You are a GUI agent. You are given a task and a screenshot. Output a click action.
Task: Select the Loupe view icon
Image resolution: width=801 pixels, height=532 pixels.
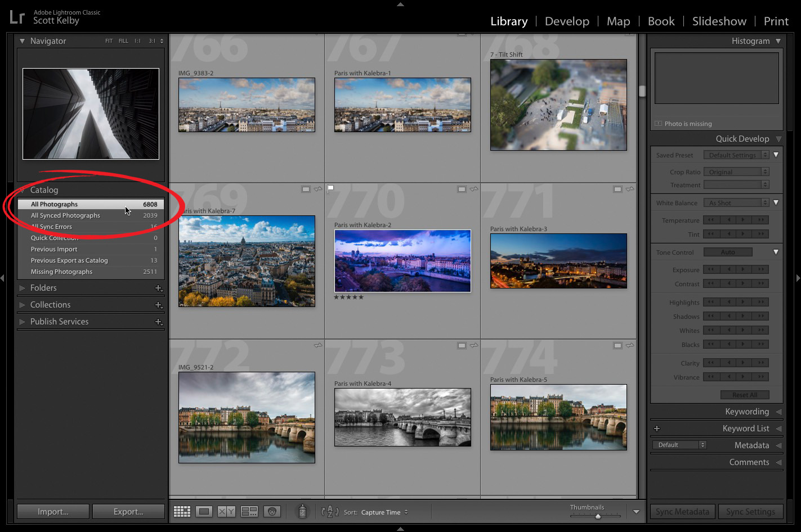click(204, 512)
